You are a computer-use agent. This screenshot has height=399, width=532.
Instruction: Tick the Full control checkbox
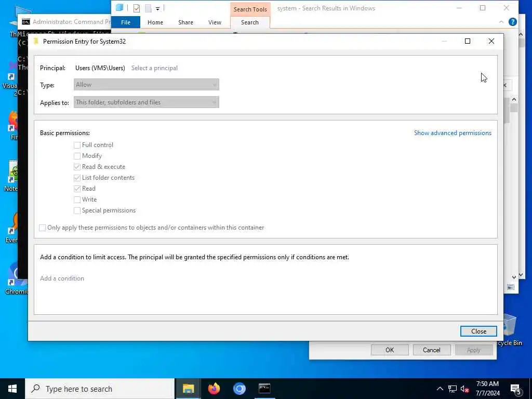click(x=77, y=145)
